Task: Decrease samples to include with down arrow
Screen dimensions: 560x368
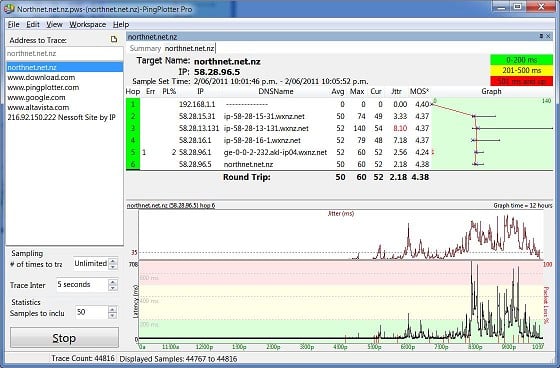Action: pyautogui.click(x=112, y=315)
